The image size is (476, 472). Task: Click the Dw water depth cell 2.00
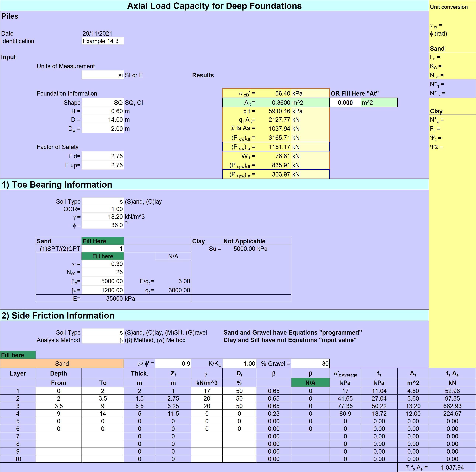(103, 129)
